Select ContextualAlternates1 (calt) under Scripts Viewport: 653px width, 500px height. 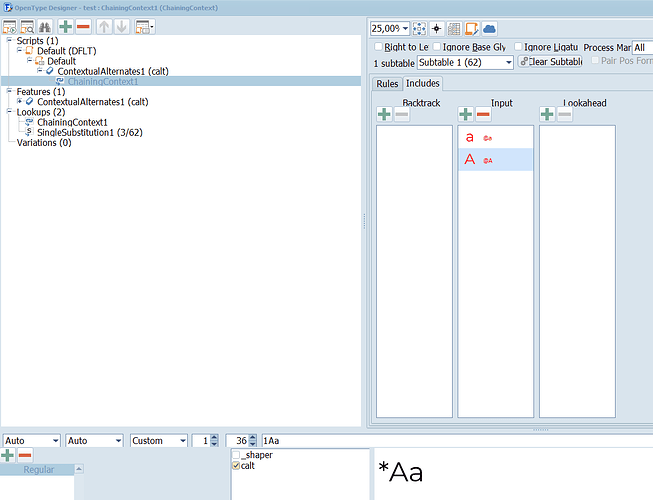(113, 71)
